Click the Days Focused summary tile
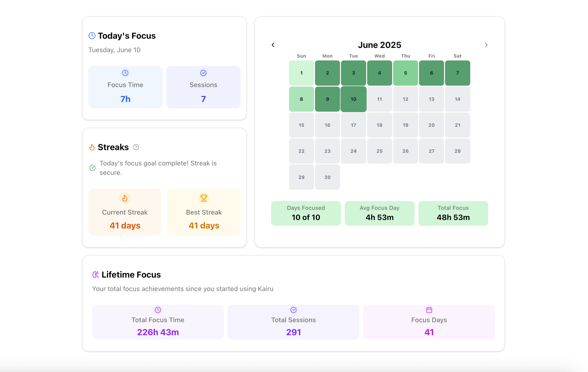 [306, 213]
